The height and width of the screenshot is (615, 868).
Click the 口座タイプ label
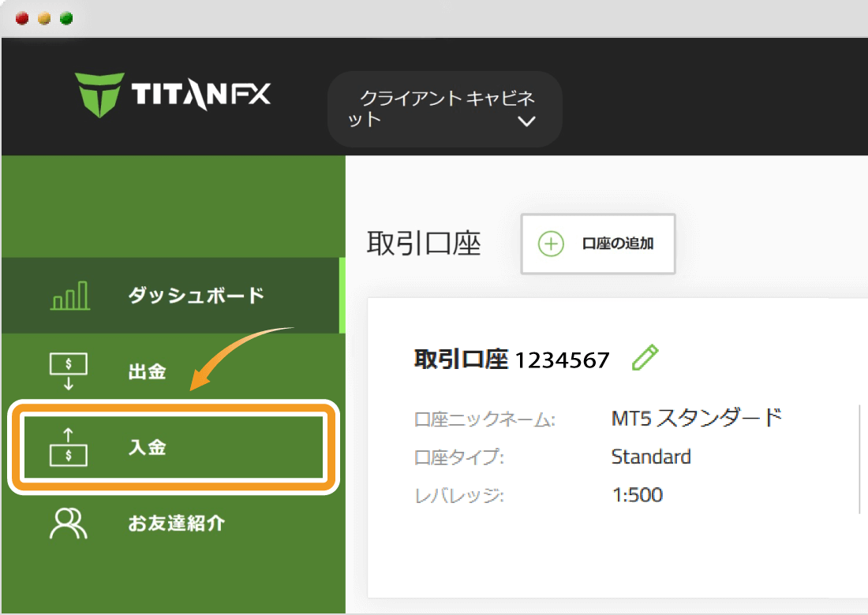click(x=459, y=457)
